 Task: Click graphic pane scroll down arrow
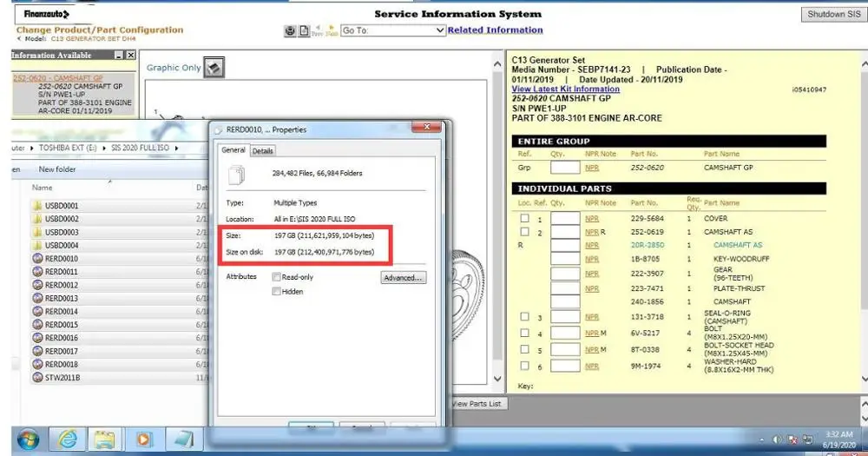(x=497, y=379)
